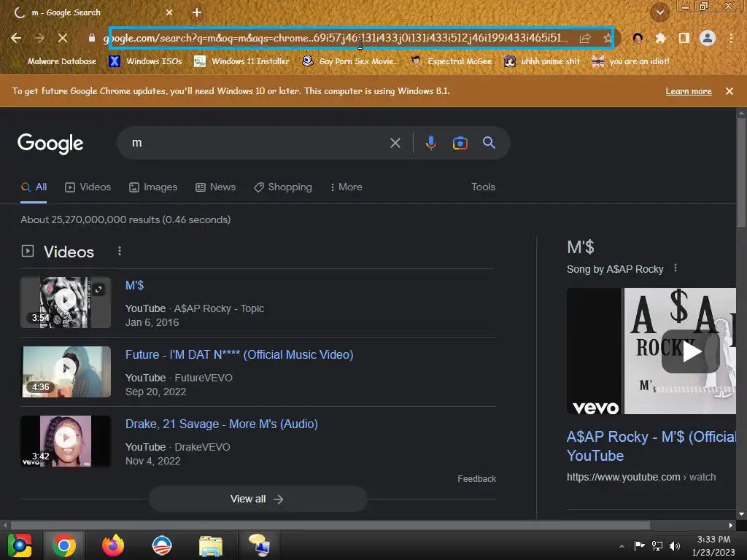
Task: Launch Firefox from the taskbar
Action: (113, 545)
